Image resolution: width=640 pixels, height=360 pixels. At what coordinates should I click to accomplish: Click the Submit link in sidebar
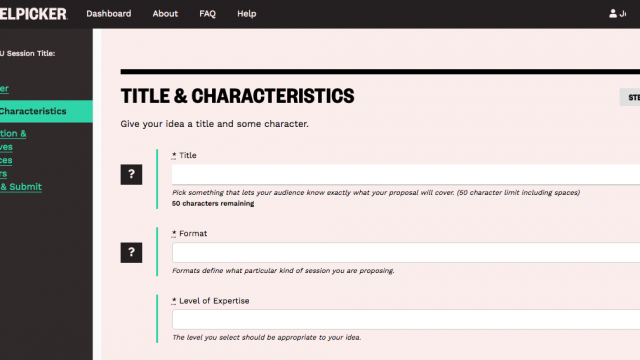pos(21,187)
